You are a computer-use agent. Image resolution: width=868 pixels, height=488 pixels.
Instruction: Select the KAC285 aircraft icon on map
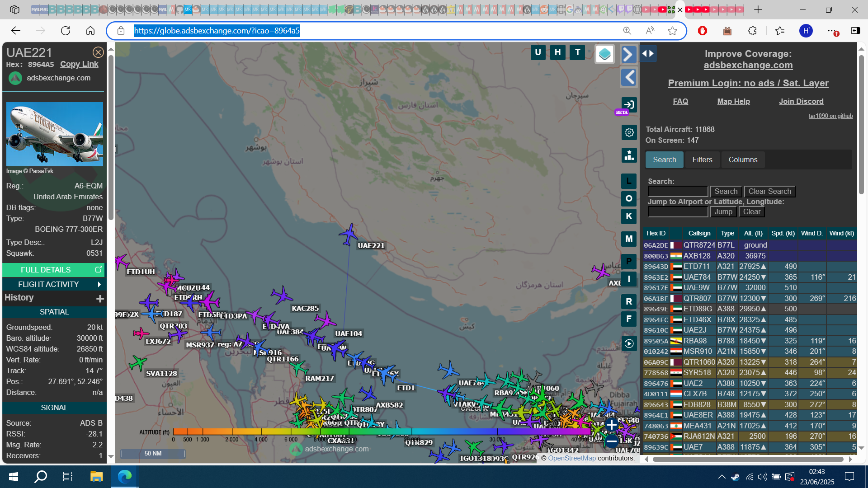click(282, 295)
